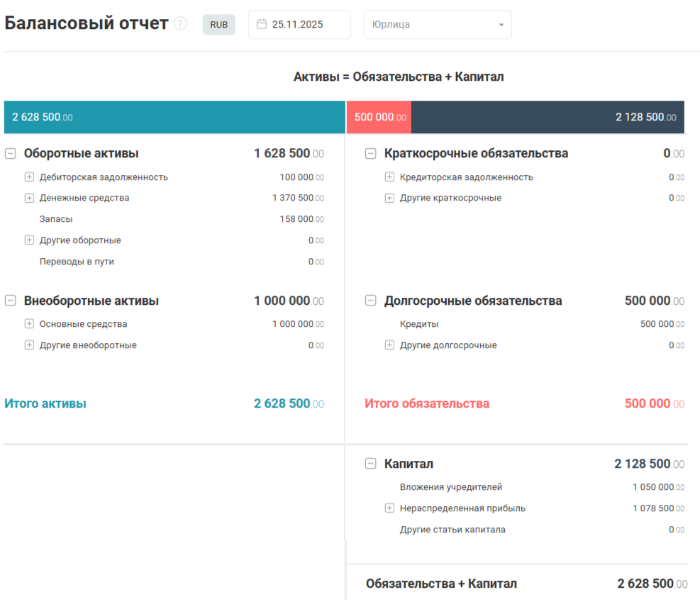This screenshot has height=614, width=700.
Task: Collapse the Внеоборотные активы section
Action: [x=11, y=301]
